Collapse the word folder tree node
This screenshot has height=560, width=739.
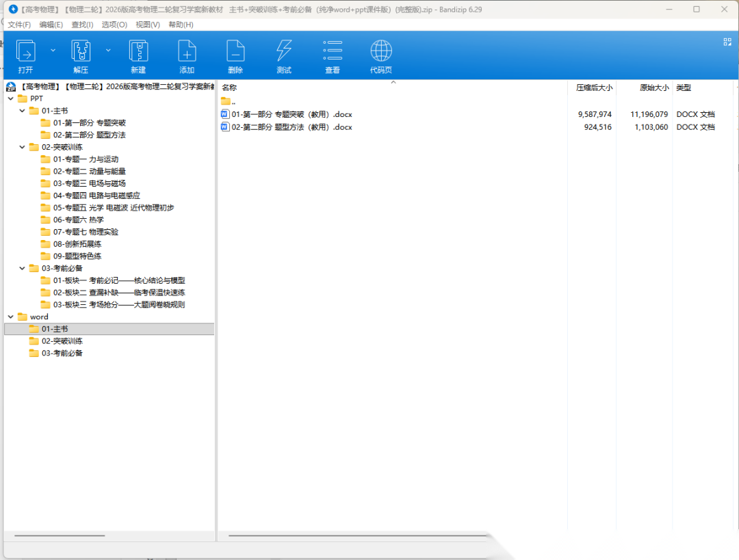tap(10, 317)
